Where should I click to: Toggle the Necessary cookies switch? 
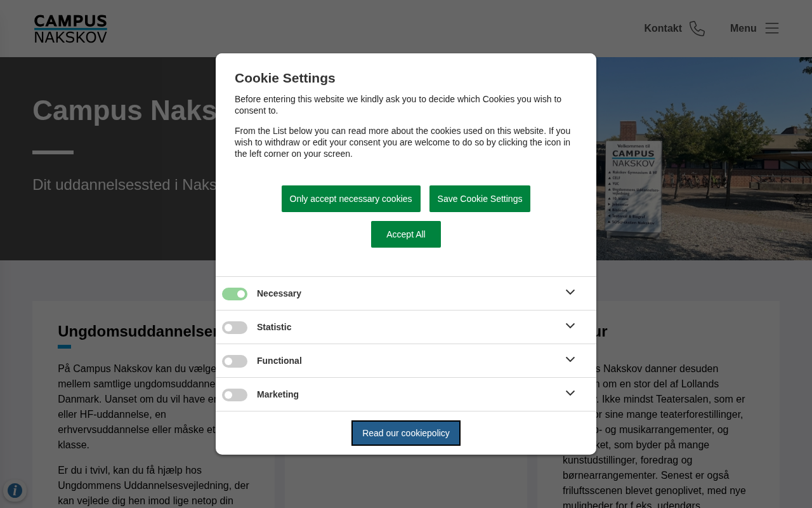point(235,294)
